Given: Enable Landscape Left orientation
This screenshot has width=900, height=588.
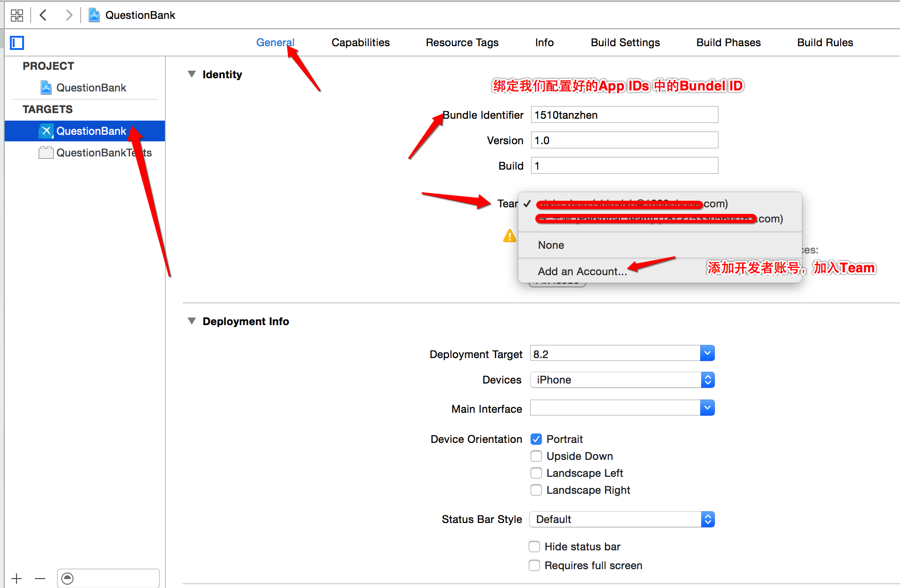Looking at the screenshot, I should click(x=536, y=473).
